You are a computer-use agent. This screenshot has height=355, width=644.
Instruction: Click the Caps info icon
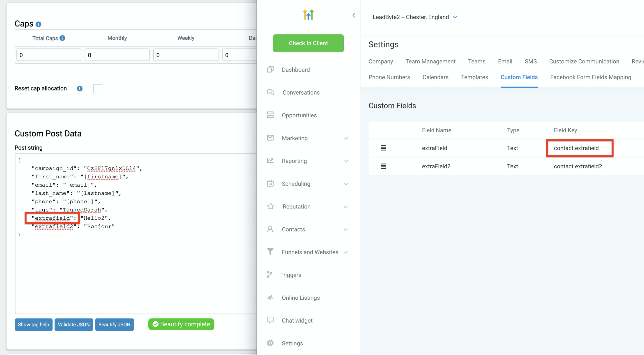pos(38,24)
